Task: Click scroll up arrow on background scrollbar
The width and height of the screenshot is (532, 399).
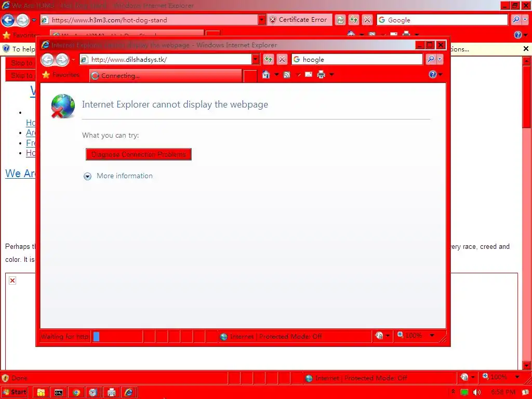Action: click(x=526, y=61)
